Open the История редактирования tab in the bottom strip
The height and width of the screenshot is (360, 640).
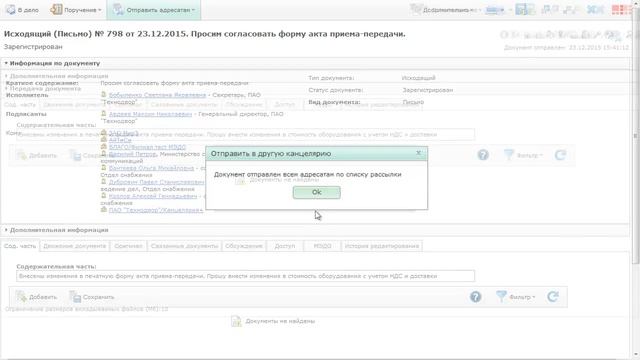click(382, 246)
